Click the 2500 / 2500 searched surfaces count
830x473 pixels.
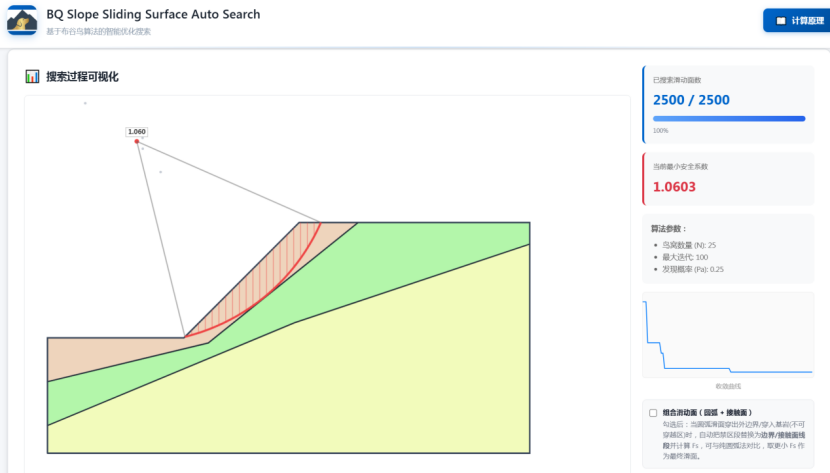(x=691, y=100)
